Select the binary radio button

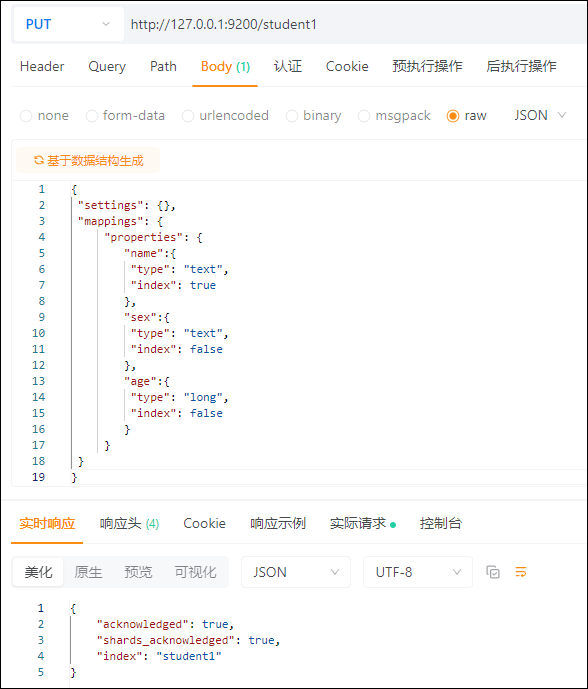[x=292, y=116]
